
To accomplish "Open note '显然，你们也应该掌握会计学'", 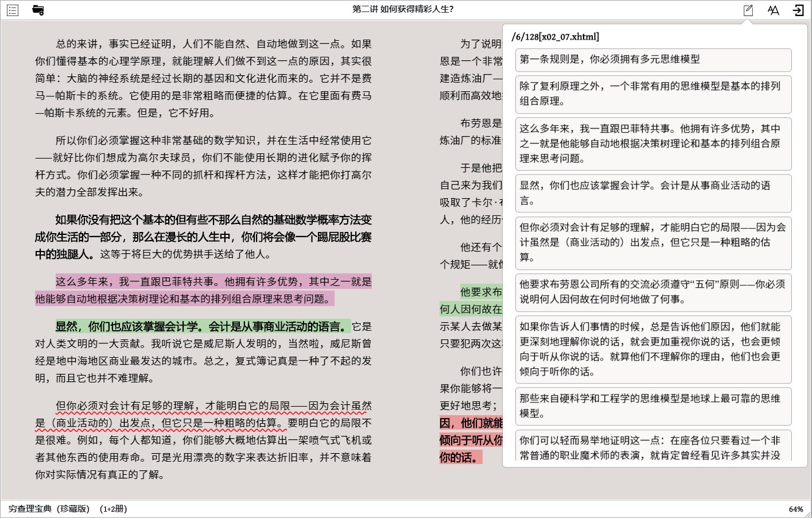I will (653, 193).
